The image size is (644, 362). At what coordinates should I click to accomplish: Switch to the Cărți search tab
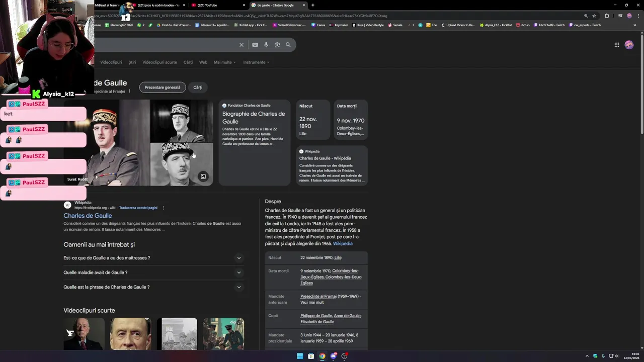click(x=188, y=62)
